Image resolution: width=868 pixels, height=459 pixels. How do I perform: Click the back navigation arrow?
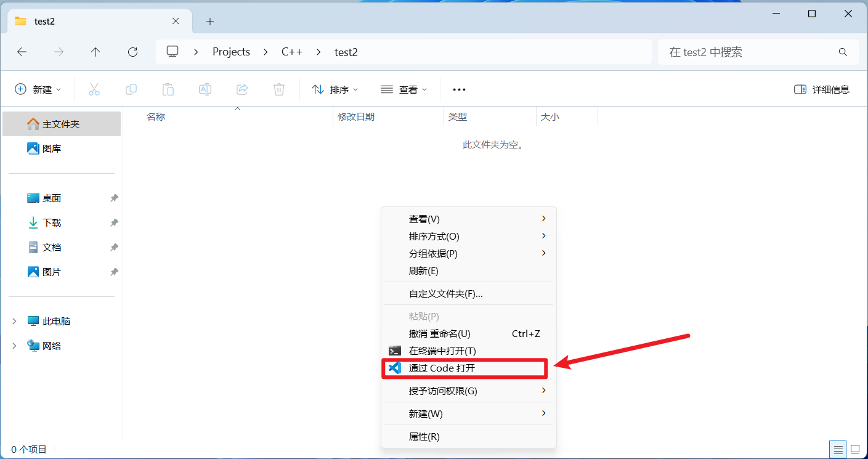(22, 52)
